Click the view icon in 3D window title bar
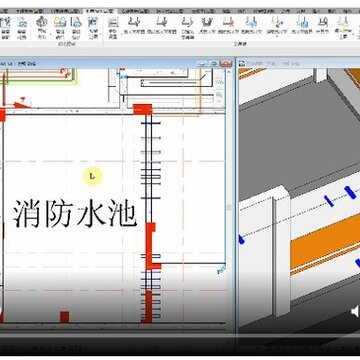The image size is (360, 360). click(x=242, y=63)
